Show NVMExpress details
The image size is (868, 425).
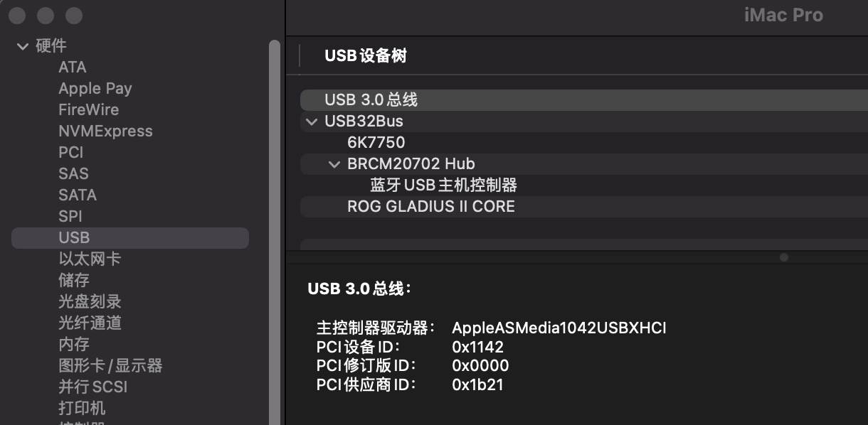(x=105, y=131)
